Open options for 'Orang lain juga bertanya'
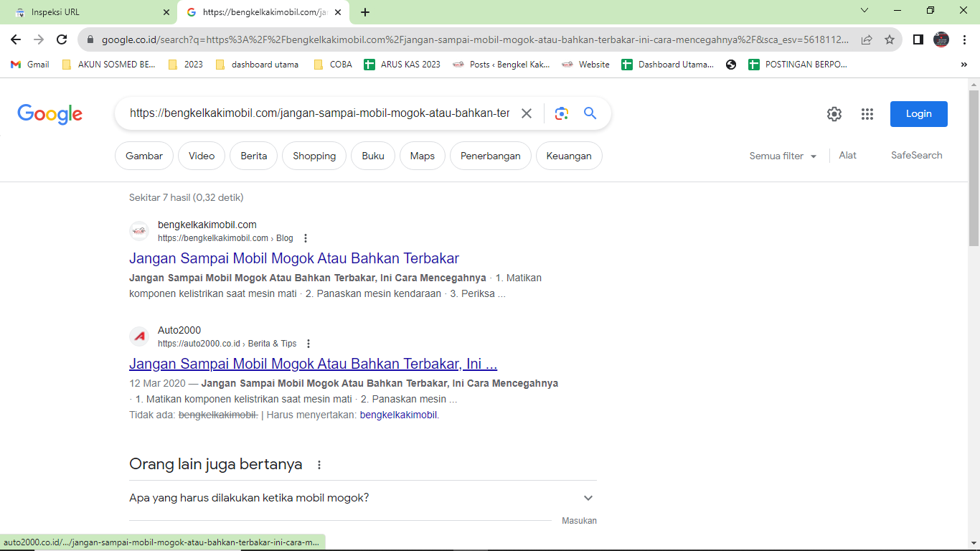980x551 pixels. [319, 465]
